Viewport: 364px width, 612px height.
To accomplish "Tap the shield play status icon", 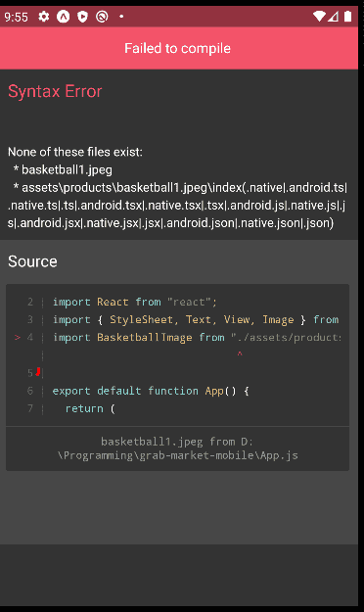I will [x=82, y=17].
